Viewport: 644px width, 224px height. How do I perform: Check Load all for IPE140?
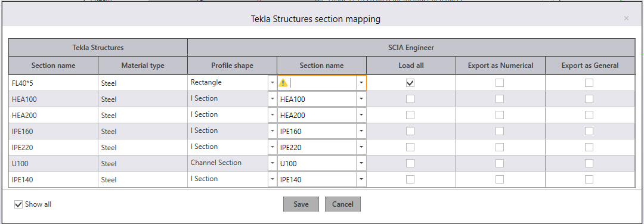410,179
